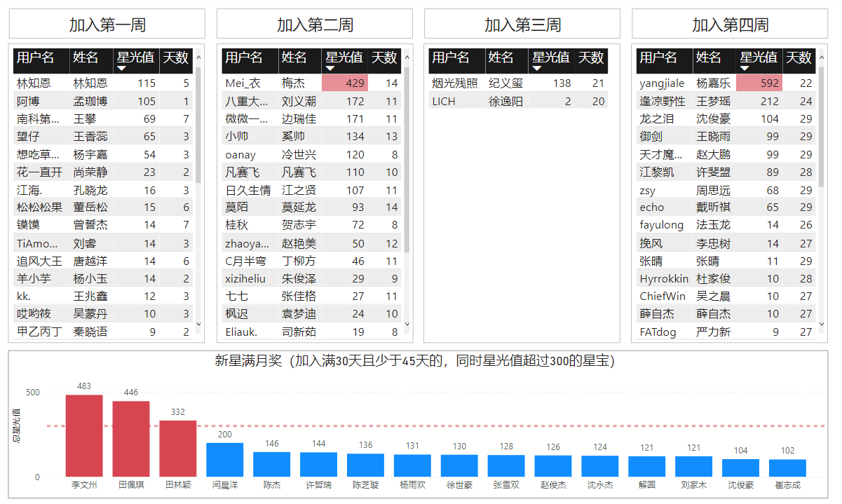Select the 许哲瑞 bar in chart
842x504 pixels.
pyautogui.click(x=319, y=465)
